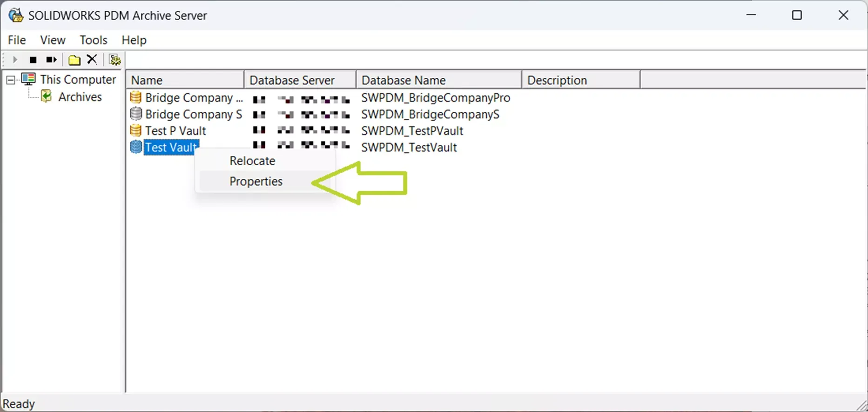Click SWPDM_TestVault database name
The height and width of the screenshot is (412, 868).
tap(409, 148)
